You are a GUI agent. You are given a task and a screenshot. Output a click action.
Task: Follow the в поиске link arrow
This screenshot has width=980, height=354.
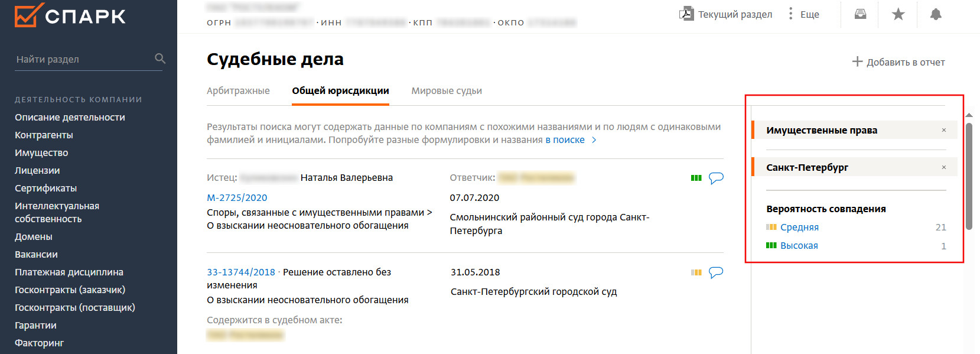coord(594,140)
